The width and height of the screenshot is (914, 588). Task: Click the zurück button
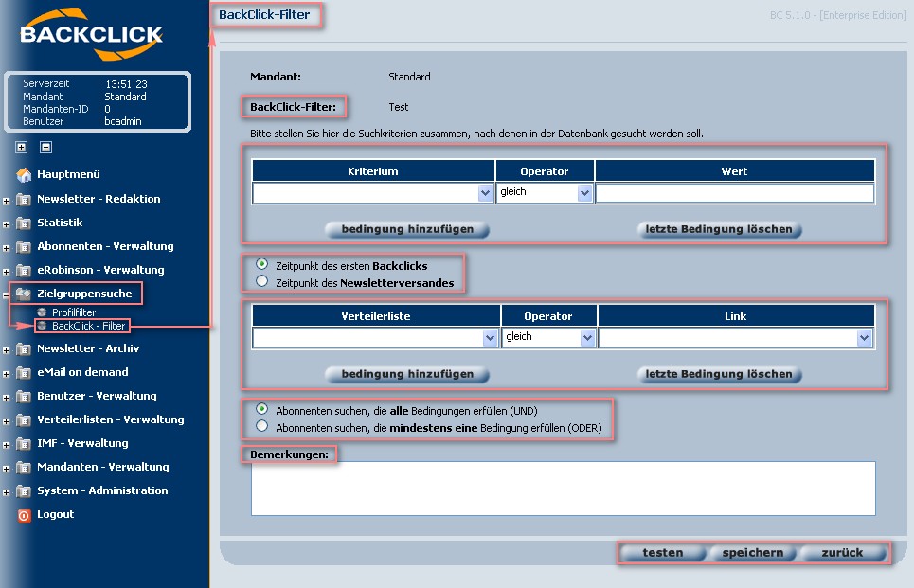[x=842, y=553]
